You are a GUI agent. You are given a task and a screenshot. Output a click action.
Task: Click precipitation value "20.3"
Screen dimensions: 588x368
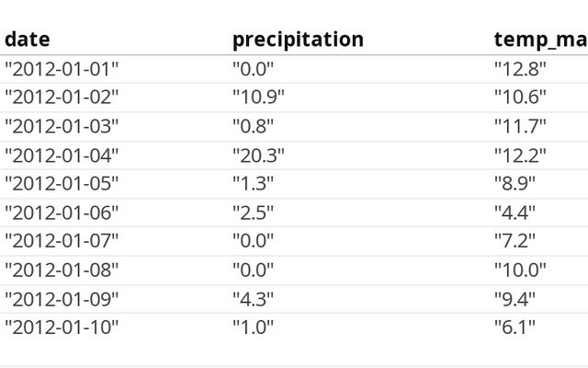pyautogui.click(x=258, y=155)
